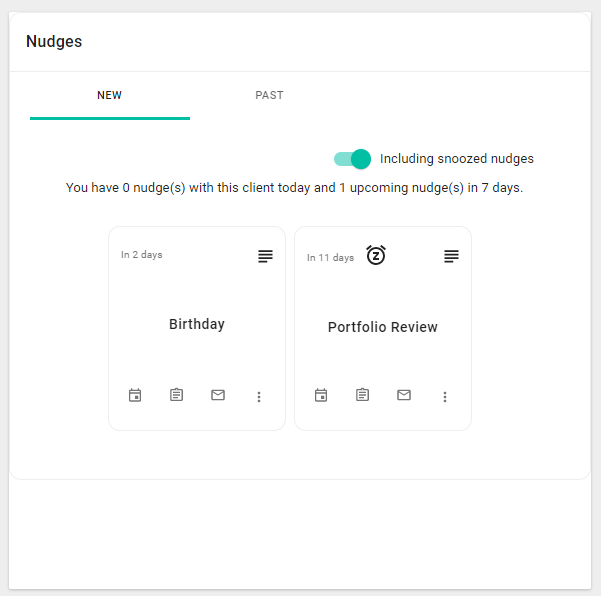601x596 pixels.
Task: Send email from Portfolio Review card
Action: pyautogui.click(x=404, y=395)
